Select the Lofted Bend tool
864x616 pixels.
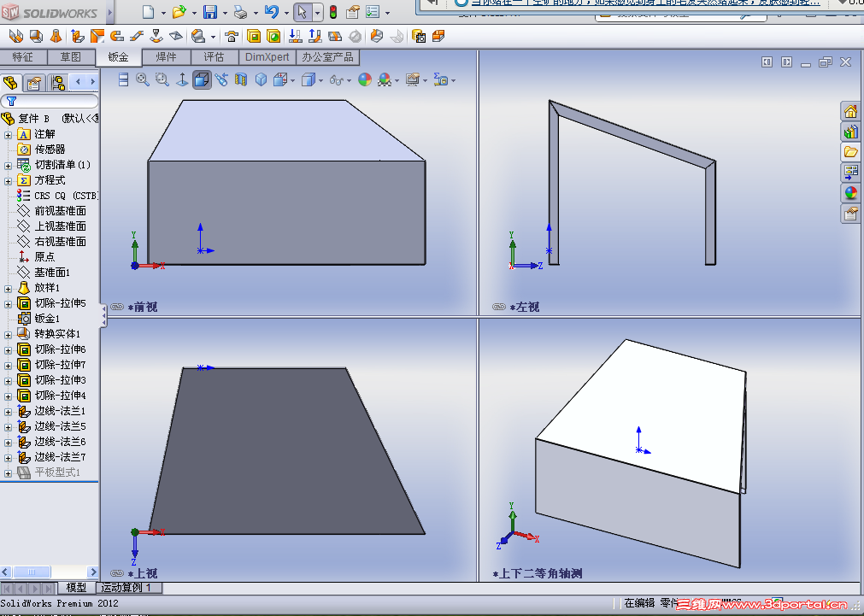pos(56,37)
